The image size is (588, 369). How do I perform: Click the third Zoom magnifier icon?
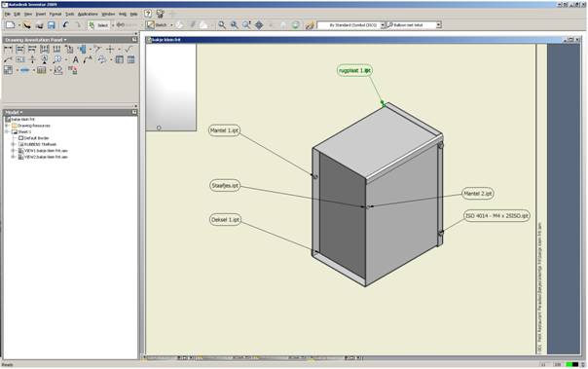tap(246, 25)
